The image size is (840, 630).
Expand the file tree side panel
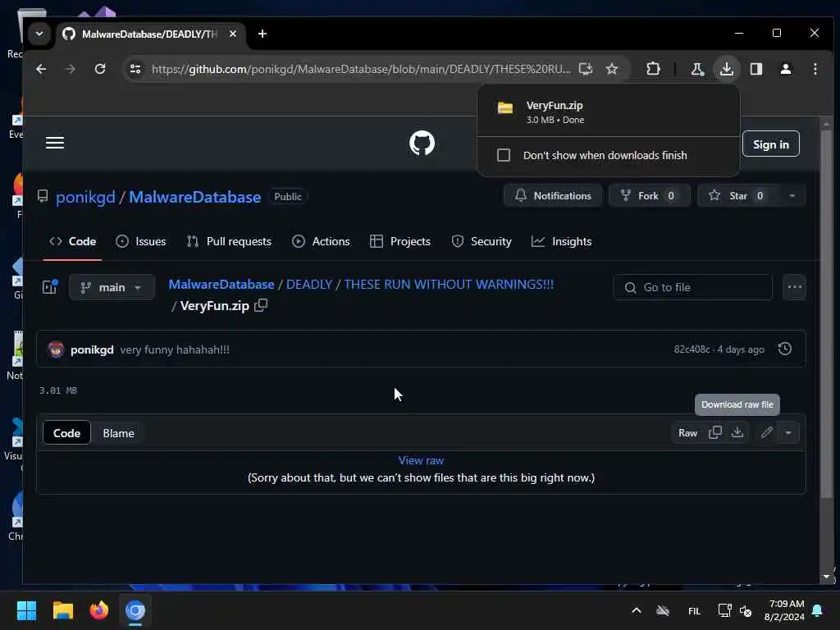(x=50, y=287)
